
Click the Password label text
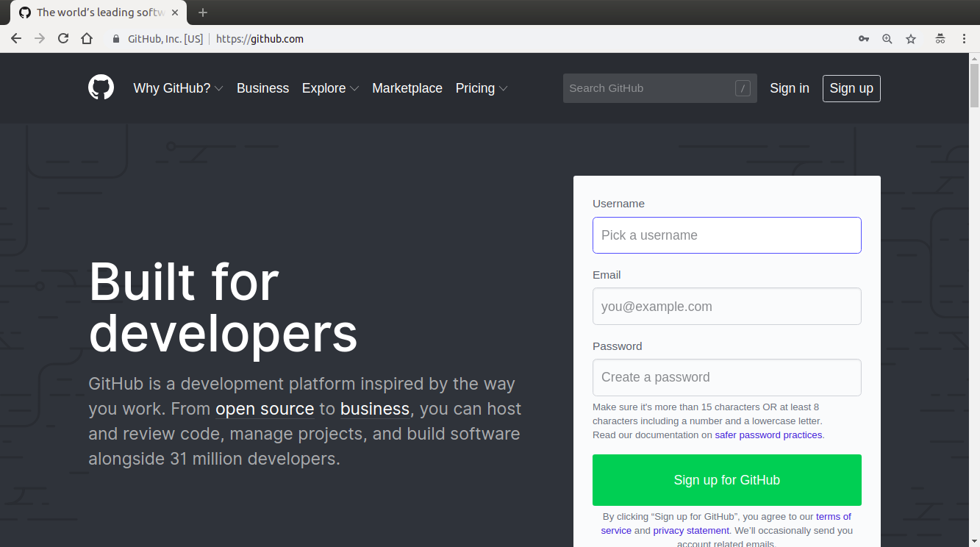(x=617, y=346)
